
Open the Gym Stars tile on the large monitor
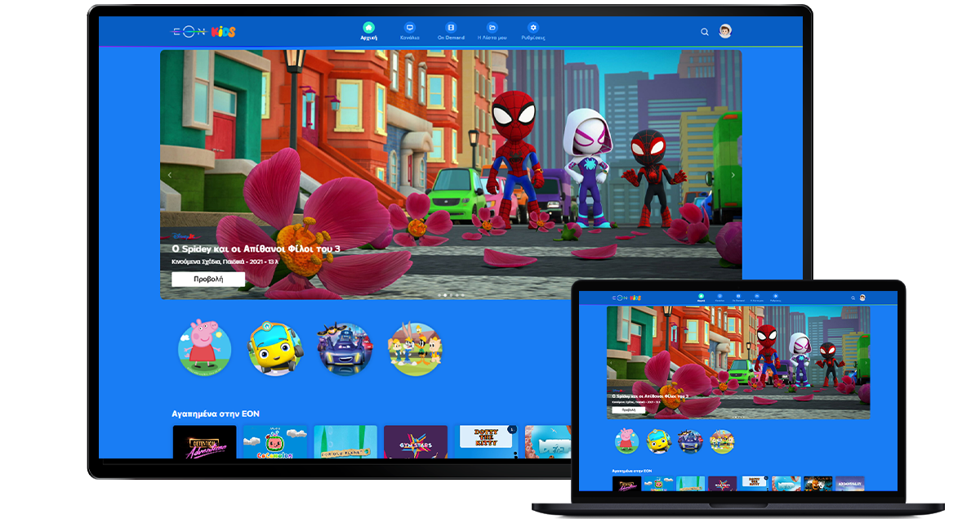coord(416,442)
